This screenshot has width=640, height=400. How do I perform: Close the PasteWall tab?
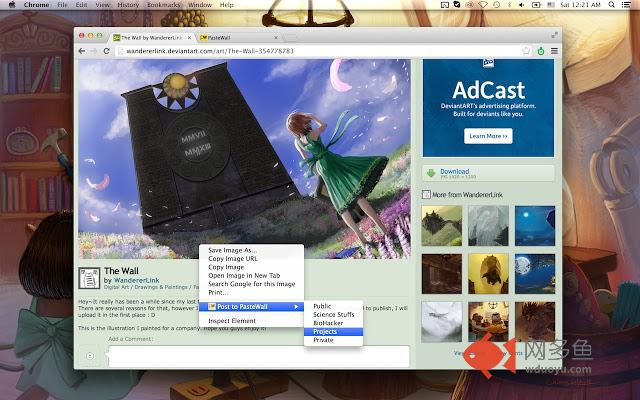[276, 38]
